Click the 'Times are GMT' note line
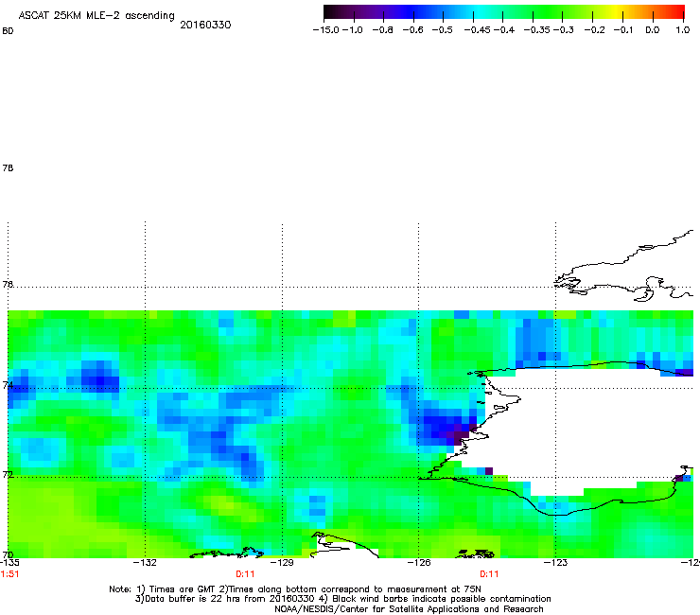 coord(295,589)
